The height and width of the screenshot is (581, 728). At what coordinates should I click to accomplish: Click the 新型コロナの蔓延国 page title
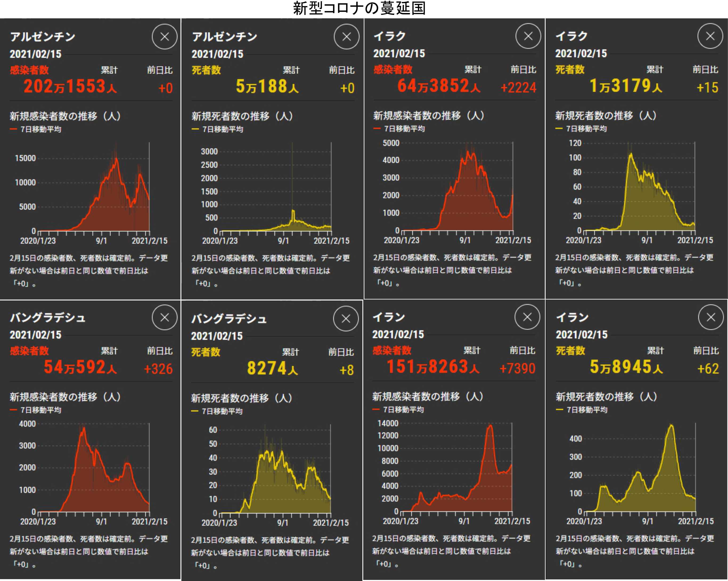coord(359,8)
